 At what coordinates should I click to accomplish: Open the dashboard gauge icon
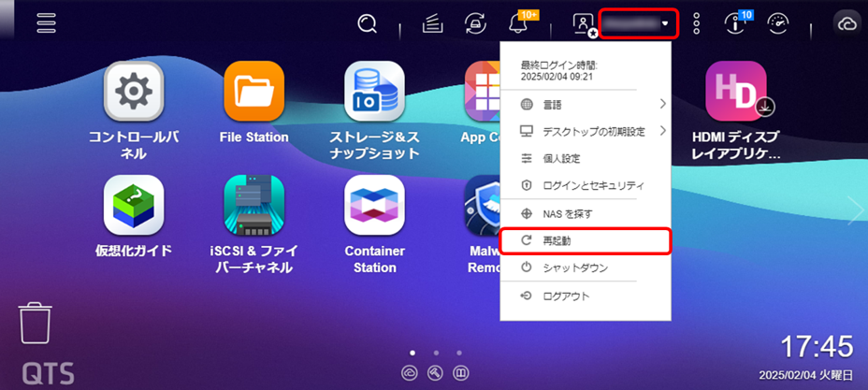(x=777, y=23)
